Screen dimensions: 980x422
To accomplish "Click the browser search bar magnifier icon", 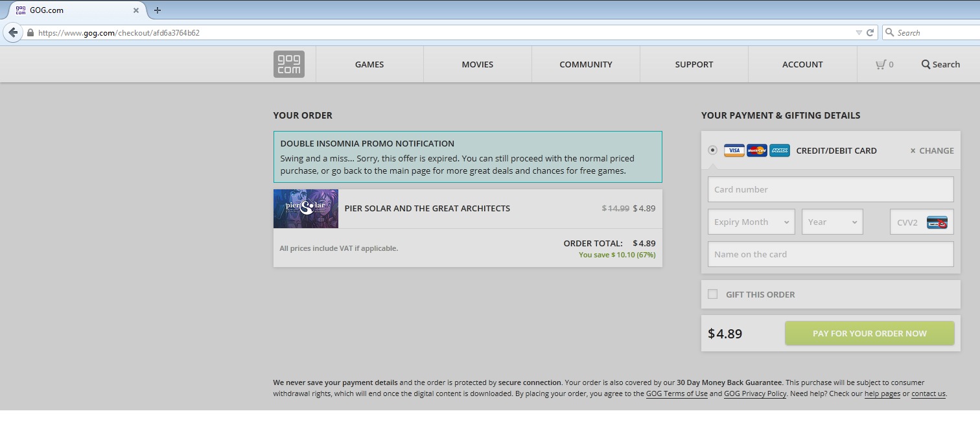I will pyautogui.click(x=890, y=32).
